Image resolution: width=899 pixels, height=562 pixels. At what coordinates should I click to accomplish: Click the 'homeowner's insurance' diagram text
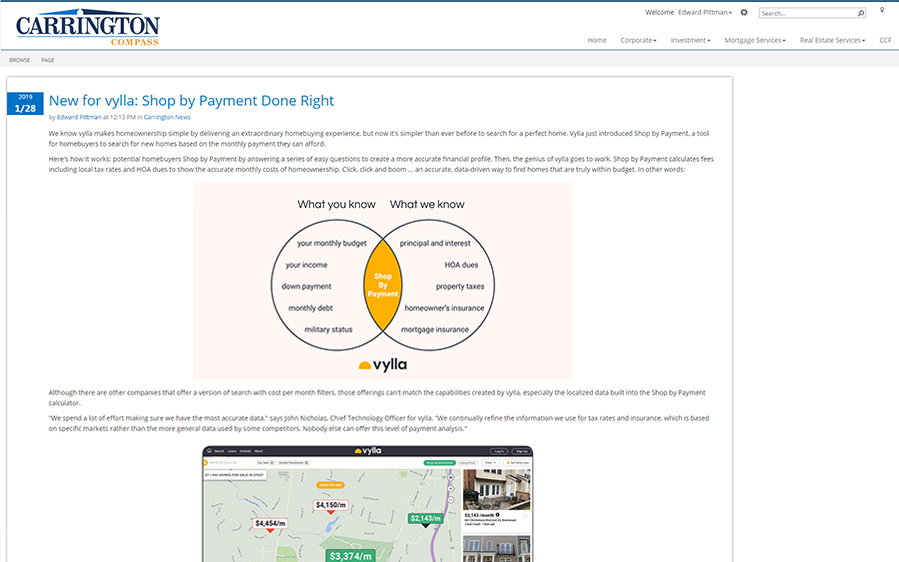click(444, 308)
